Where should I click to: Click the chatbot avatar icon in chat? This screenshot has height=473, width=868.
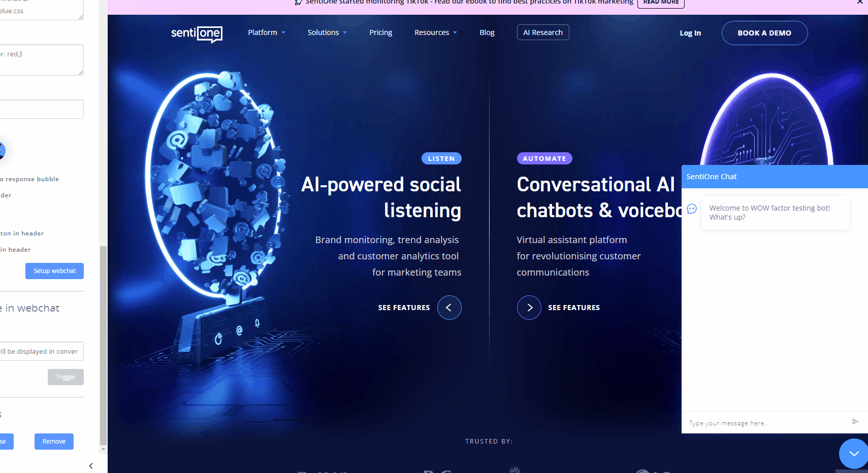coord(692,209)
